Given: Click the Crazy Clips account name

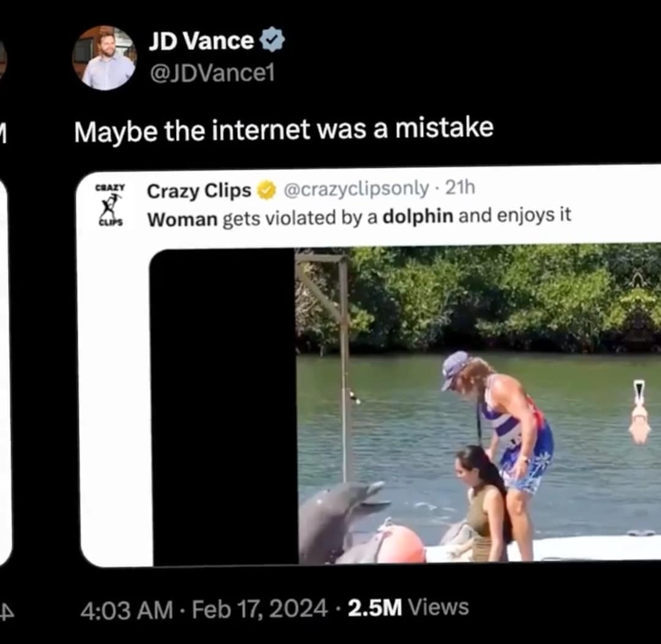Looking at the screenshot, I should pyautogui.click(x=199, y=191).
